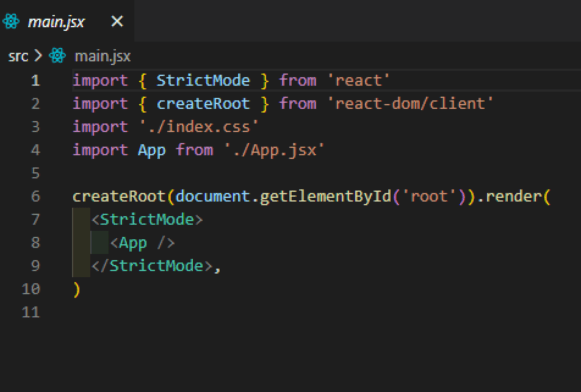
Task: Click the src breadcrumb item
Action: (18, 56)
